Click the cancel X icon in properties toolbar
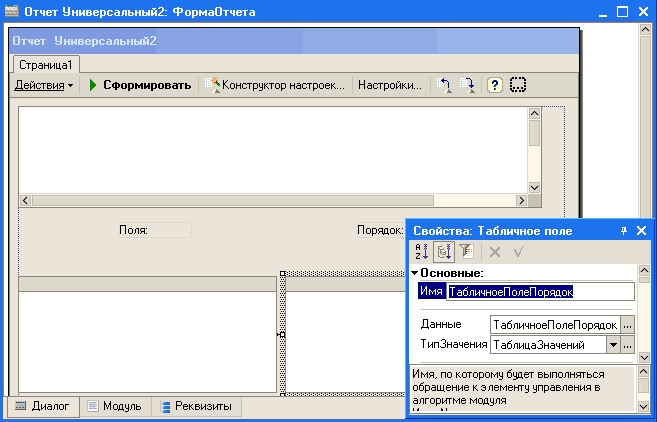The height and width of the screenshot is (422, 657). tap(495, 252)
